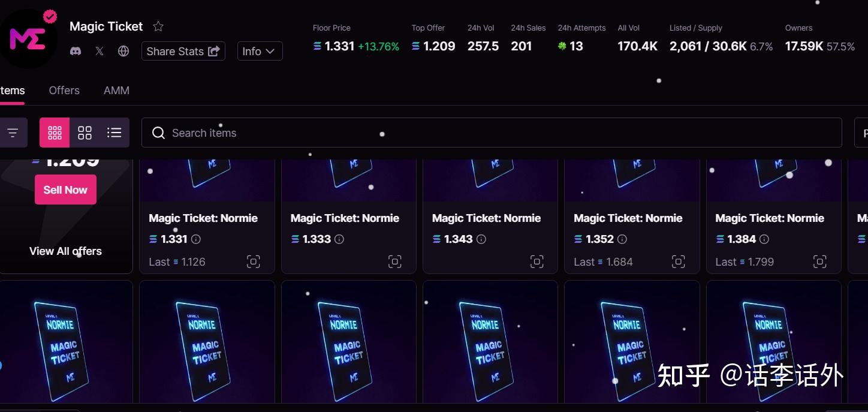The width and height of the screenshot is (868, 412).
Task: Open the Discord link icon
Action: [76, 51]
